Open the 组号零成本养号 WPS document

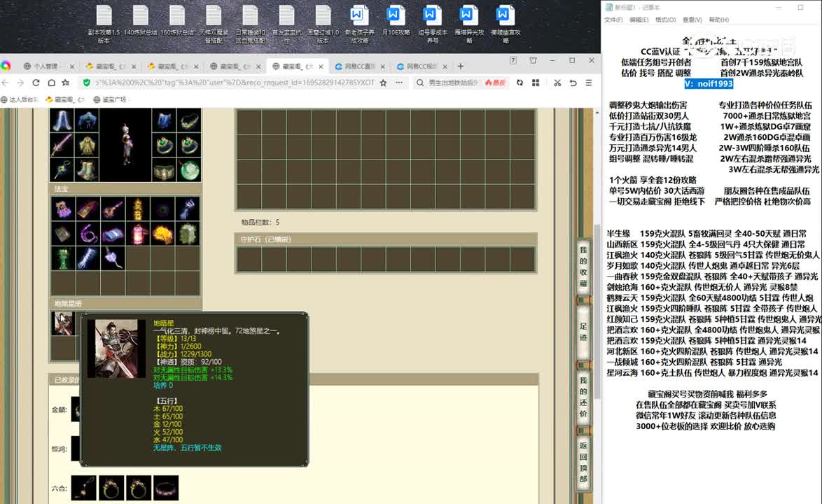pyautogui.click(x=433, y=24)
